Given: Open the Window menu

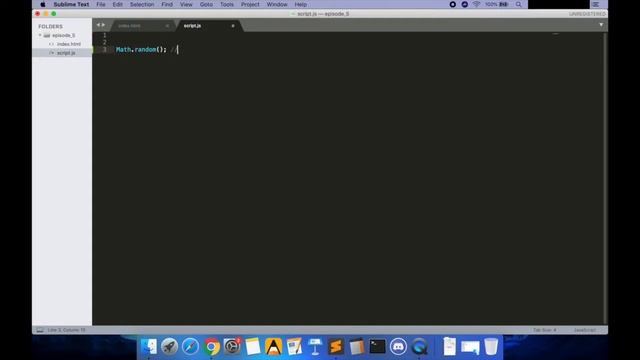Looking at the screenshot, I should point(277,4).
